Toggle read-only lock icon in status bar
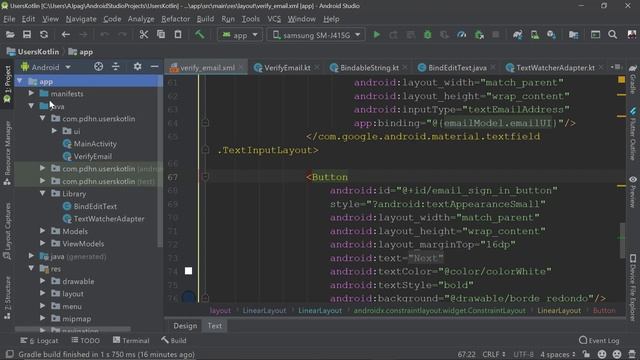Image resolution: width=640 pixels, height=360 pixels. [586, 354]
